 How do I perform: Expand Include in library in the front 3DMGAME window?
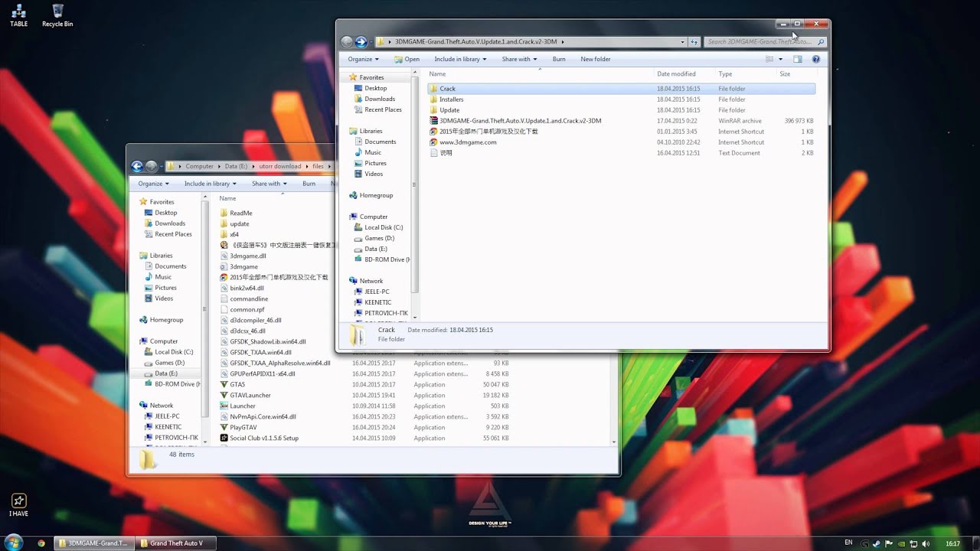click(x=460, y=59)
